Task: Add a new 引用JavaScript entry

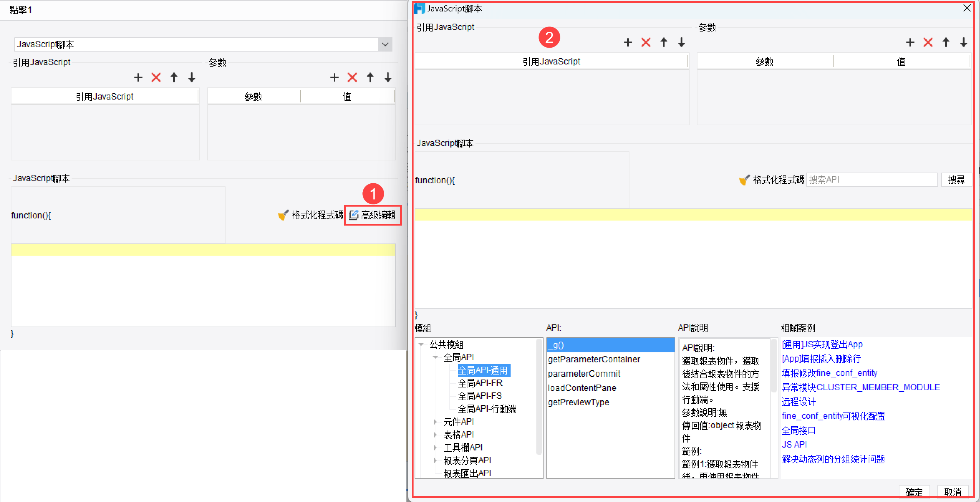Action: [628, 43]
